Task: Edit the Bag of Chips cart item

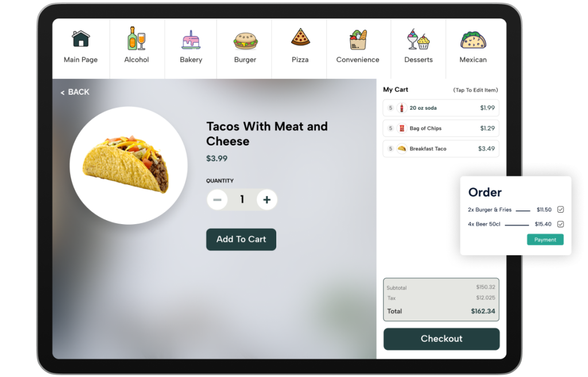Action: coord(441,128)
